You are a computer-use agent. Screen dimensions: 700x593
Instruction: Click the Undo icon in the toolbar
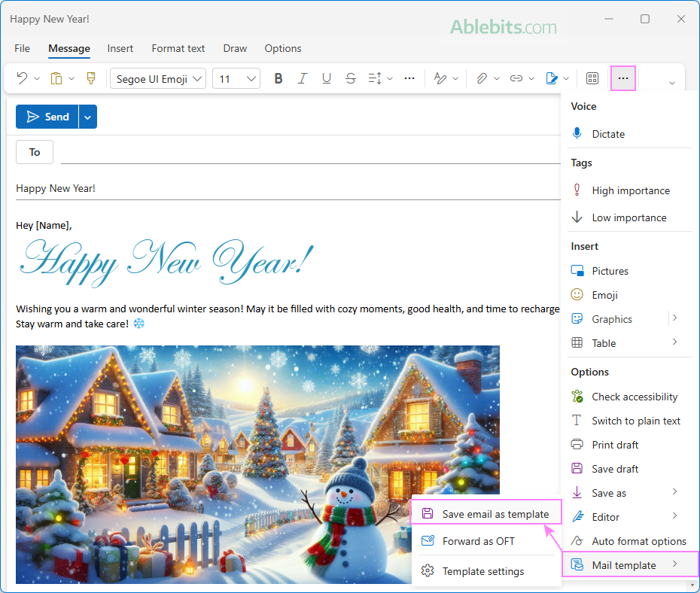click(x=22, y=78)
